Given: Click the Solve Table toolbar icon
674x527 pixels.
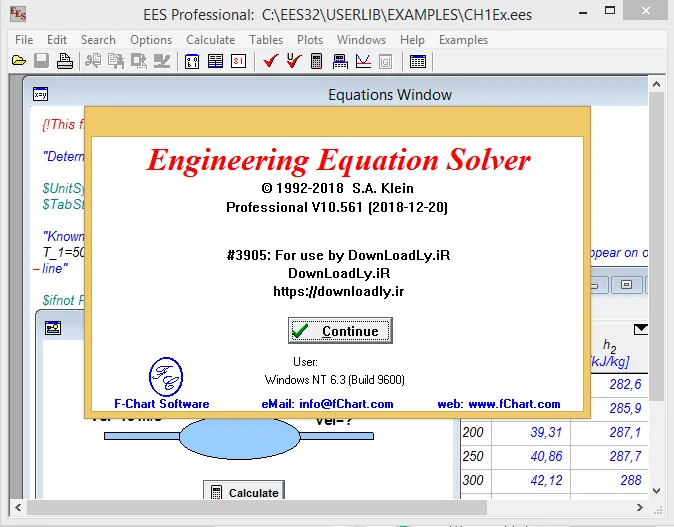Looking at the screenshot, I should pos(340,61).
